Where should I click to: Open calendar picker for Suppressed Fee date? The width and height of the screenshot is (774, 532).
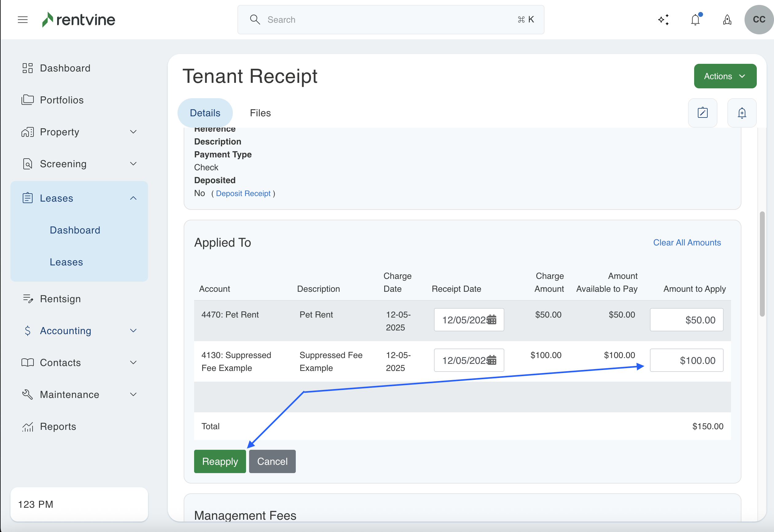pyautogui.click(x=492, y=360)
